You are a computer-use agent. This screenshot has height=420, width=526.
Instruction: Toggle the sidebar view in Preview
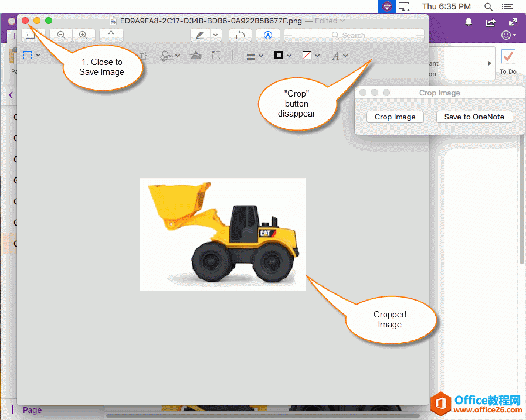[x=30, y=35]
